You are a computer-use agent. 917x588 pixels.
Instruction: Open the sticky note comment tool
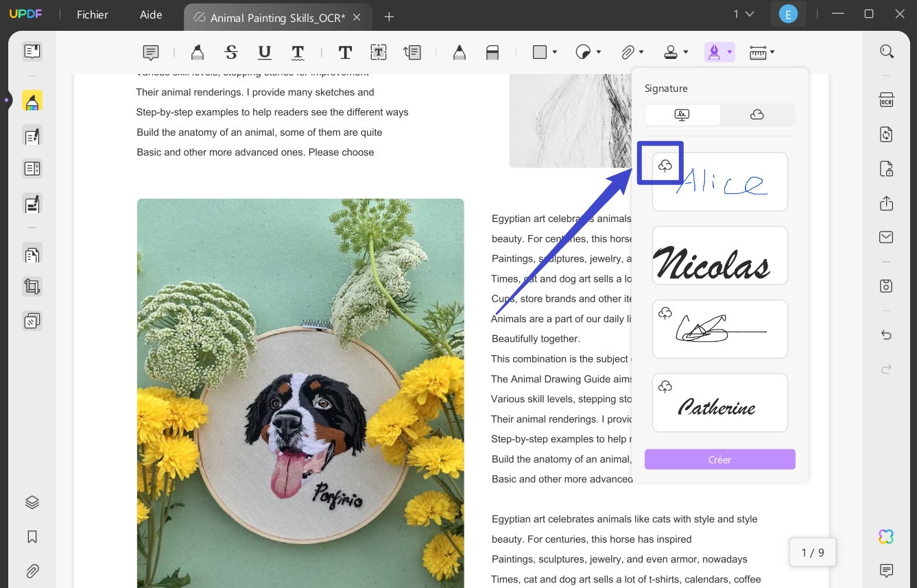pyautogui.click(x=150, y=52)
